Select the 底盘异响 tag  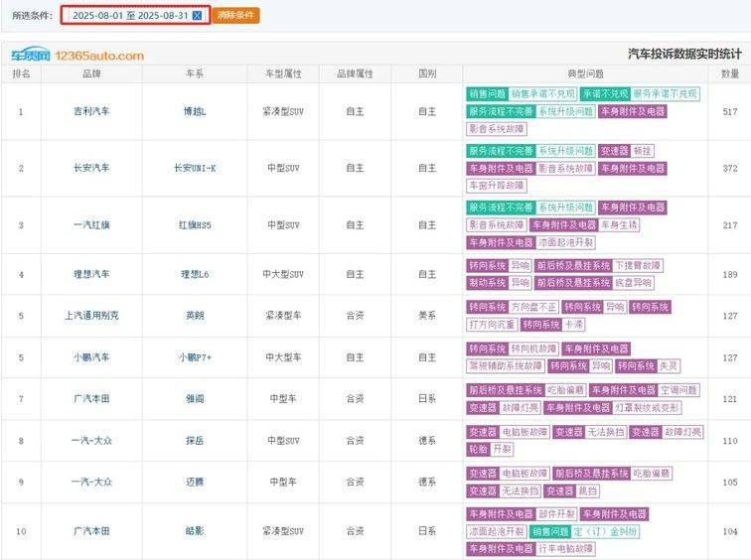click(x=633, y=283)
